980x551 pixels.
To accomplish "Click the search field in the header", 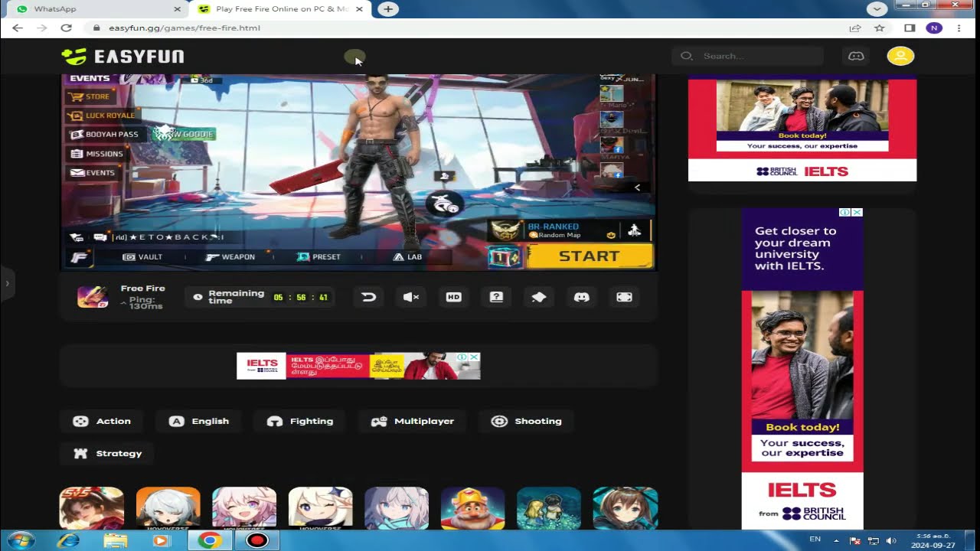I will pyautogui.click(x=748, y=56).
